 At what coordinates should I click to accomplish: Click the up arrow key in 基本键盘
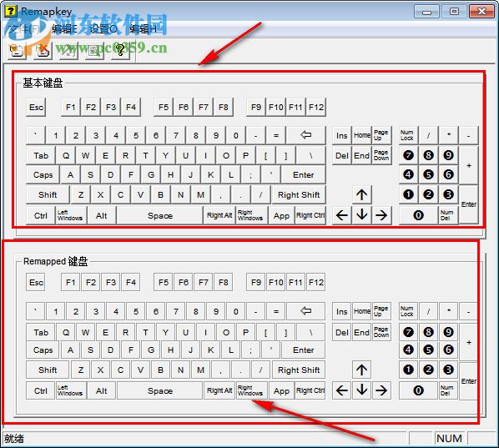click(x=362, y=194)
